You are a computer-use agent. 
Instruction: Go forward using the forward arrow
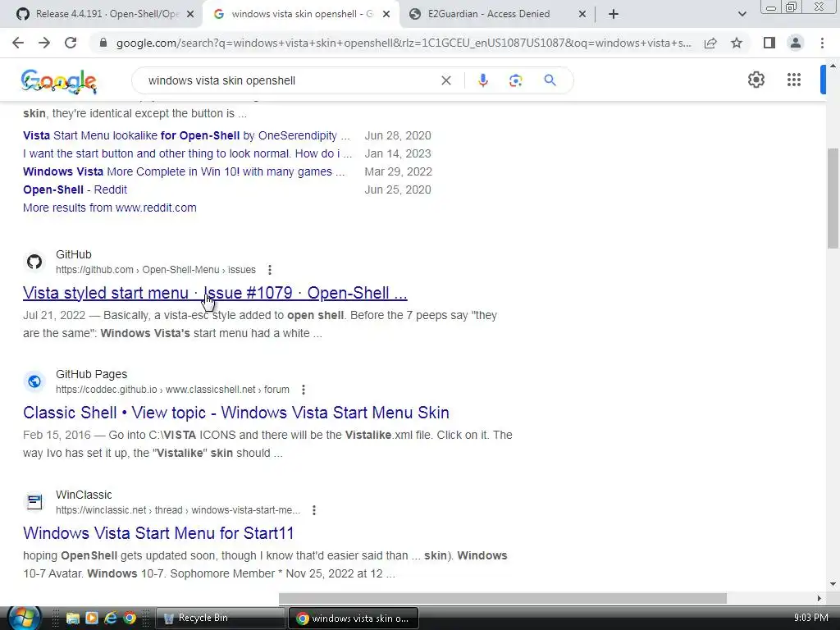pyautogui.click(x=44, y=43)
